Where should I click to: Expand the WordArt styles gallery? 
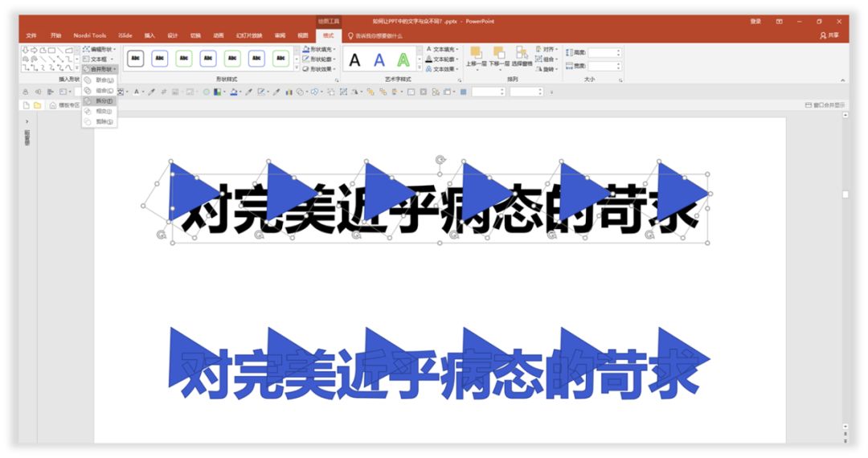pos(419,68)
